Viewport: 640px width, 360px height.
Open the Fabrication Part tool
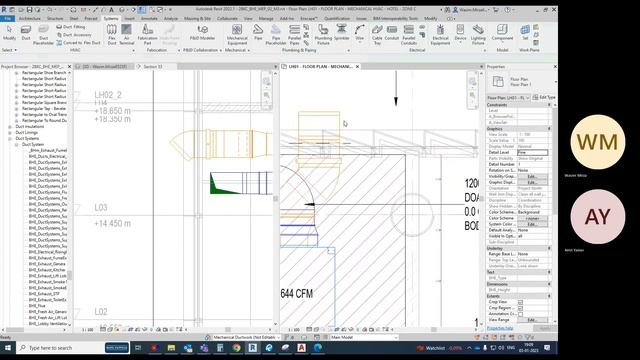[x=147, y=34]
